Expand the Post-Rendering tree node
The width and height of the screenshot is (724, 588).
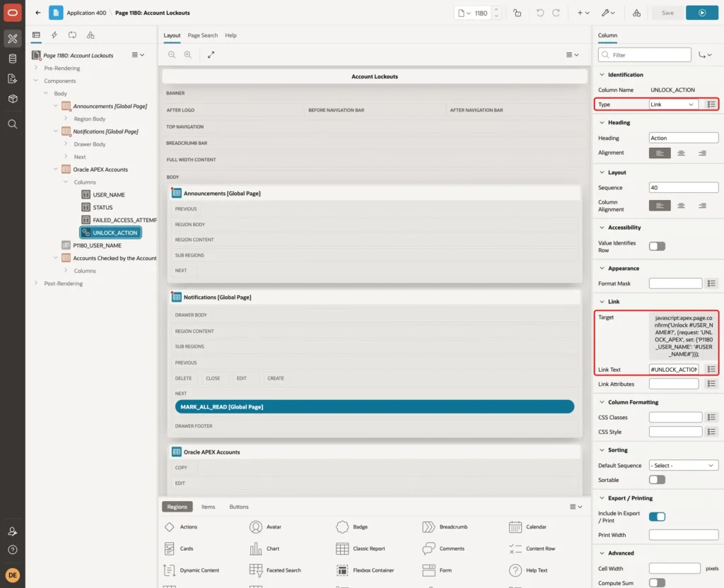click(36, 283)
